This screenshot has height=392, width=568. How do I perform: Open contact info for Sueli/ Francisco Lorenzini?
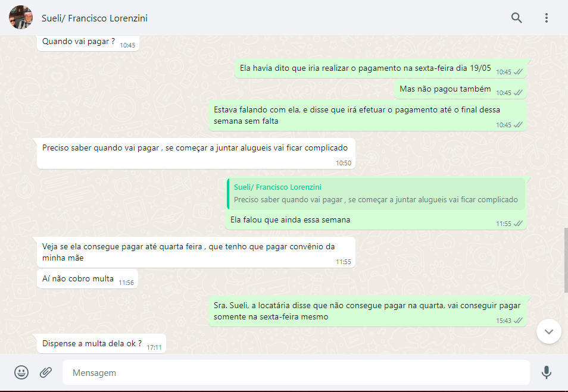pos(95,18)
